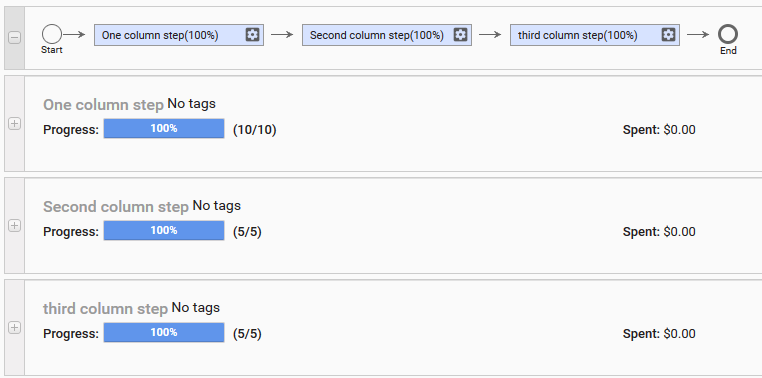The height and width of the screenshot is (378, 762).
Task: Click the Start circle node
Action: 52,34
